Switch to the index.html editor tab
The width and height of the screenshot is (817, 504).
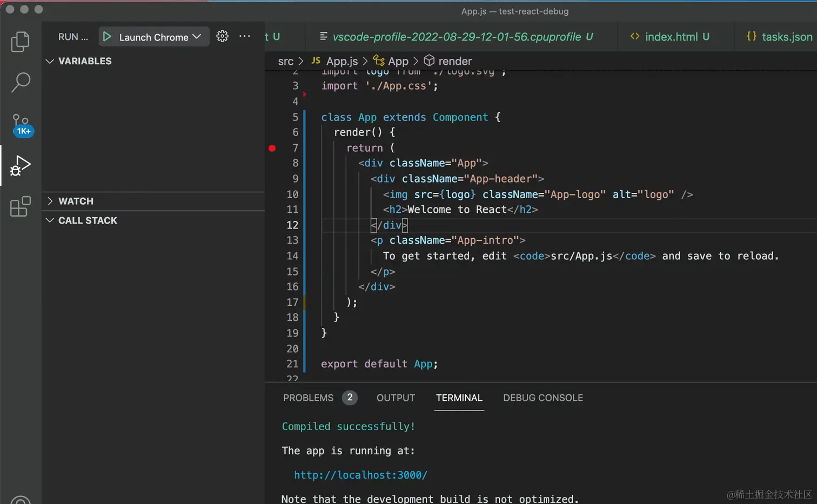click(671, 37)
